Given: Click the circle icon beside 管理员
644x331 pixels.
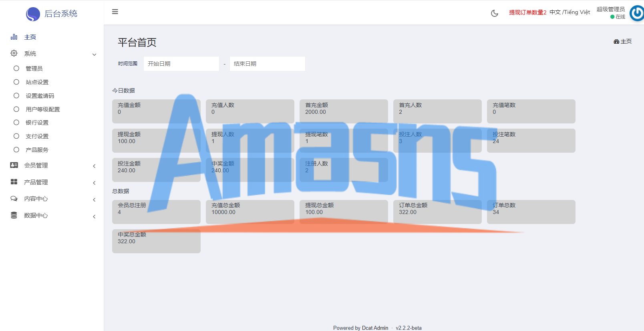Looking at the screenshot, I should (16, 69).
